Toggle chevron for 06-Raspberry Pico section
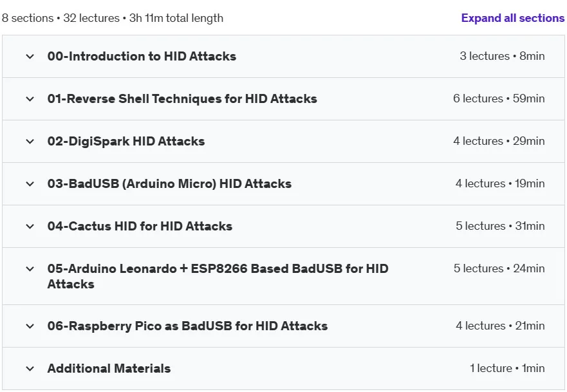567x392 pixels. point(30,326)
